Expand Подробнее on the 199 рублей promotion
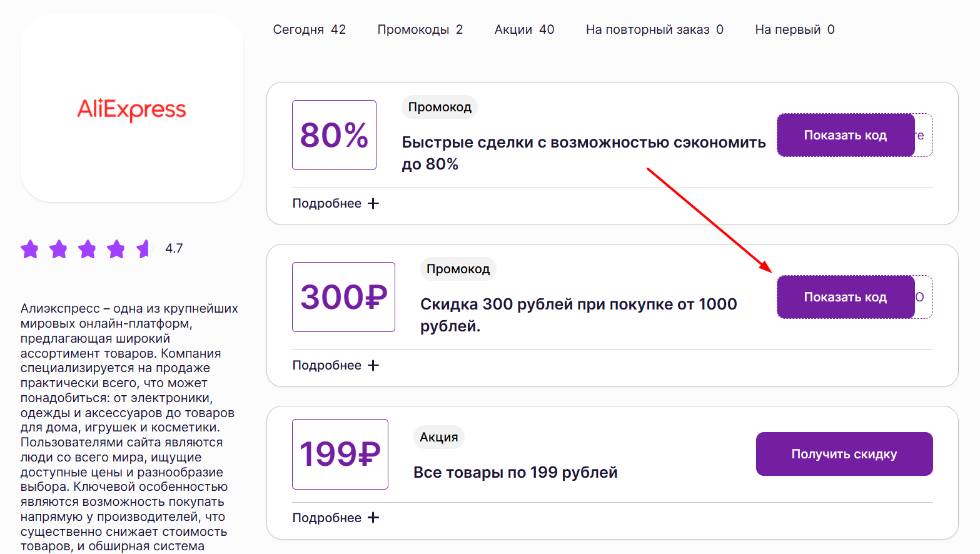The width and height of the screenshot is (980, 554). point(328,517)
